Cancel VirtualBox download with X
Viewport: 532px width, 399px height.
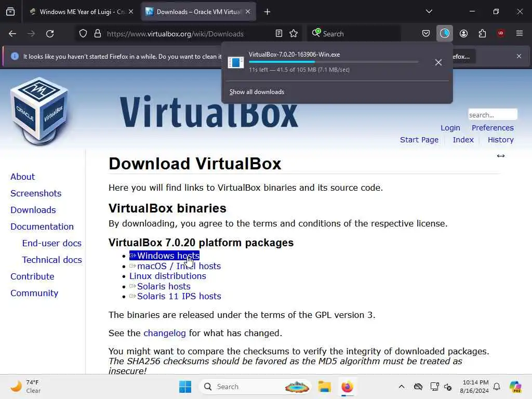tap(438, 62)
